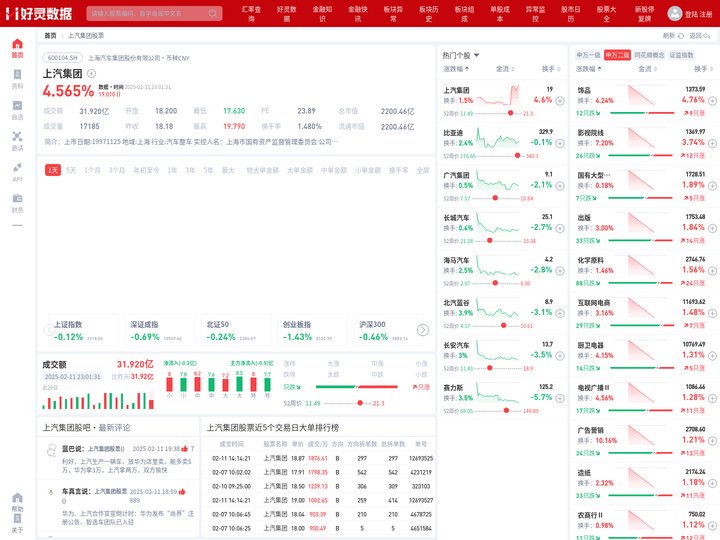Select the 5天 chart range

tap(71, 170)
